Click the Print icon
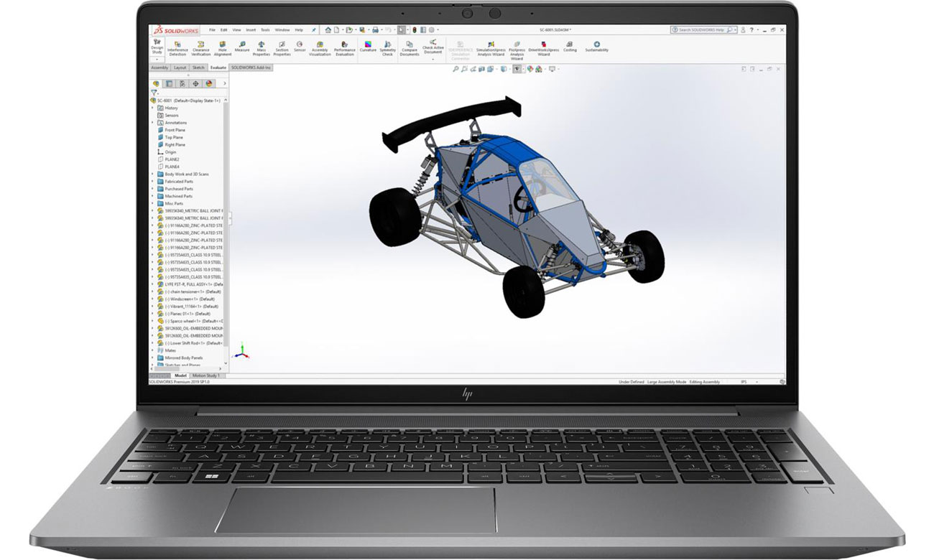This screenshot has width=934, height=560. [374, 30]
